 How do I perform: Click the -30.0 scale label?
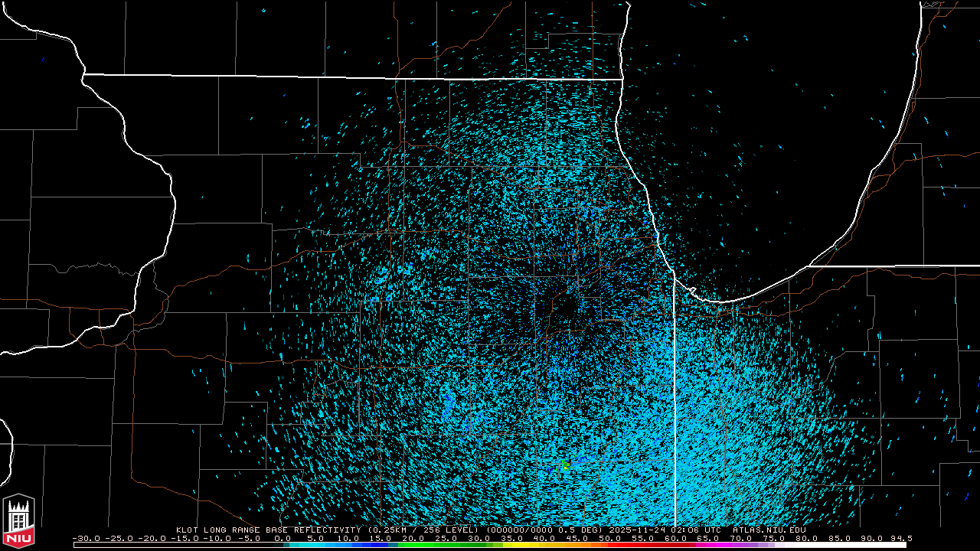click(x=87, y=538)
